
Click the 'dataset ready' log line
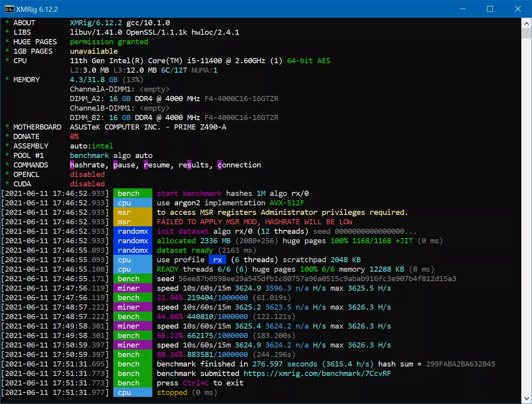point(206,250)
